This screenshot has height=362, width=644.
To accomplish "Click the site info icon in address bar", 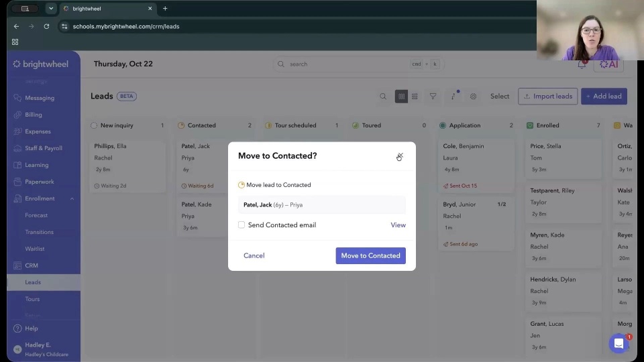I will pos(64,26).
